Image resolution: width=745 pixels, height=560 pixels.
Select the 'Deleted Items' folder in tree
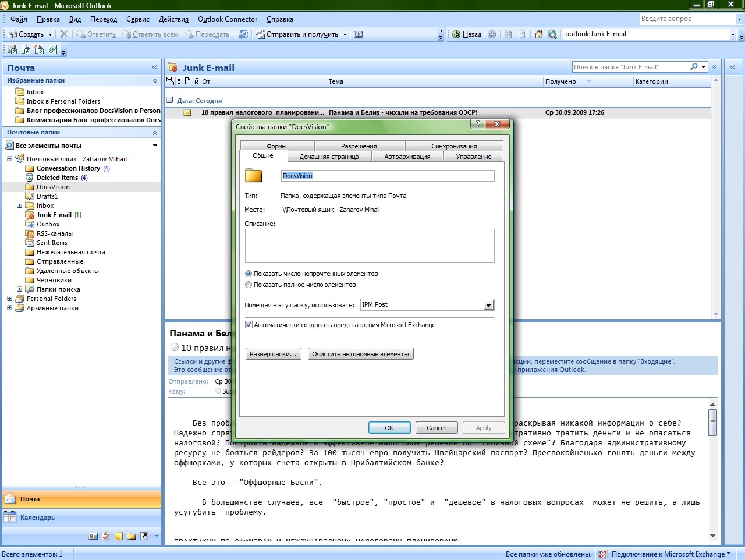pos(57,178)
